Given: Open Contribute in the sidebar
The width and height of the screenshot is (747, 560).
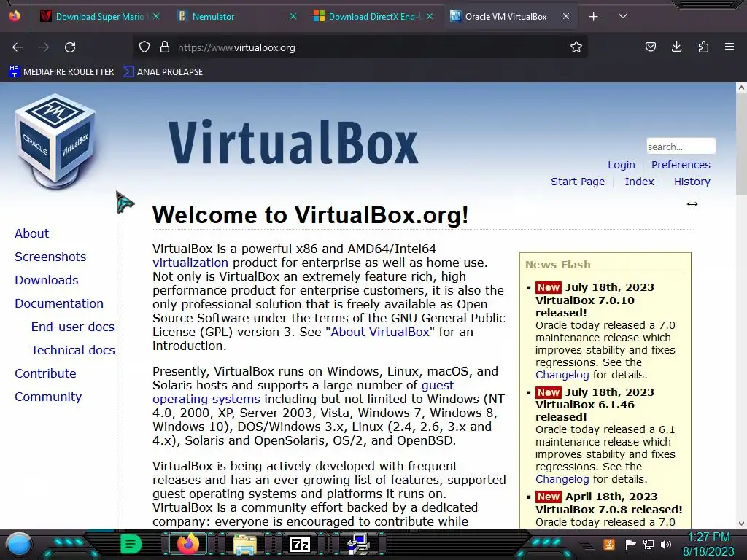Looking at the screenshot, I should [x=45, y=374].
